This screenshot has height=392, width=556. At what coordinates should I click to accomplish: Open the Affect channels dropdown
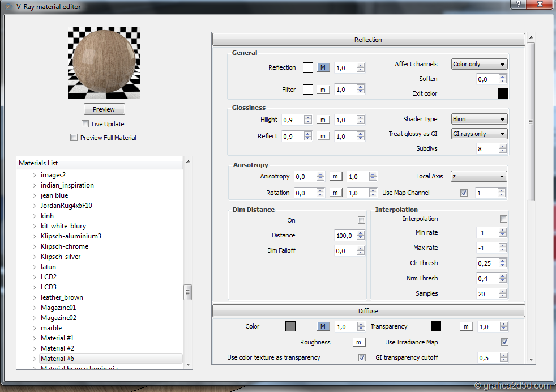[x=479, y=65]
